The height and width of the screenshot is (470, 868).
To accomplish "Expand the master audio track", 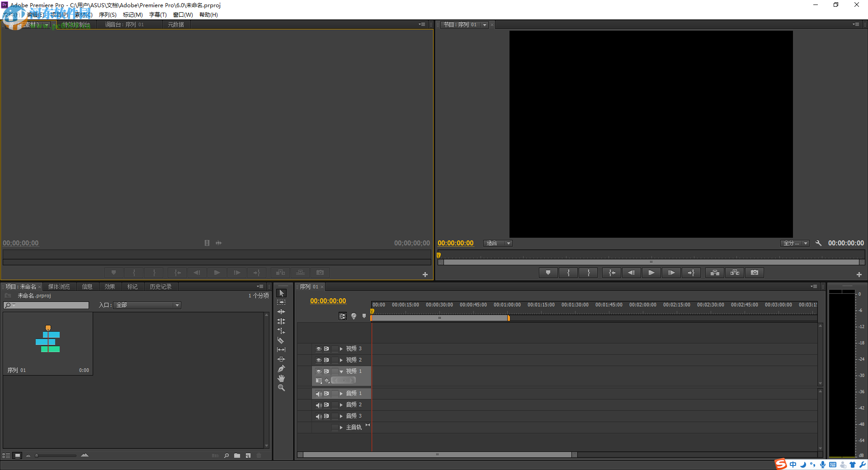I will [341, 428].
